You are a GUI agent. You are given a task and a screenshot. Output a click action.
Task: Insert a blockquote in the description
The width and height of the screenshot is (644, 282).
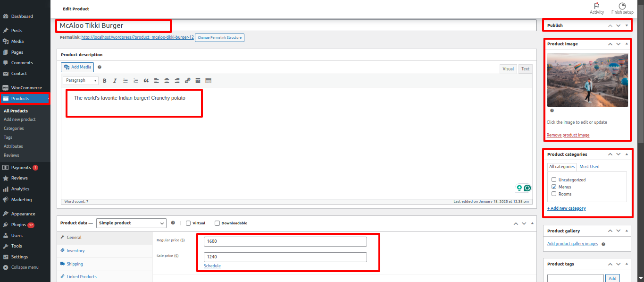(146, 81)
